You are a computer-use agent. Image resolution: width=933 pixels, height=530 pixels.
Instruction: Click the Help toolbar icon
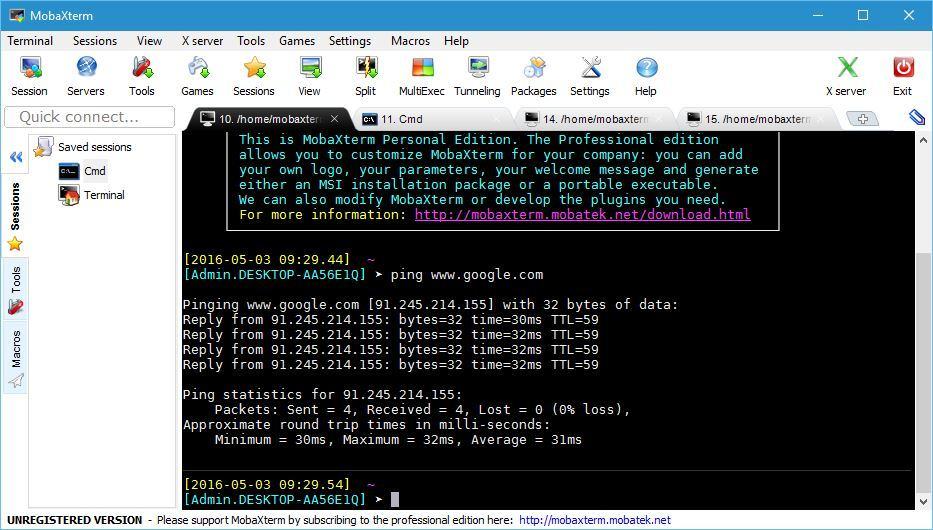[646, 76]
